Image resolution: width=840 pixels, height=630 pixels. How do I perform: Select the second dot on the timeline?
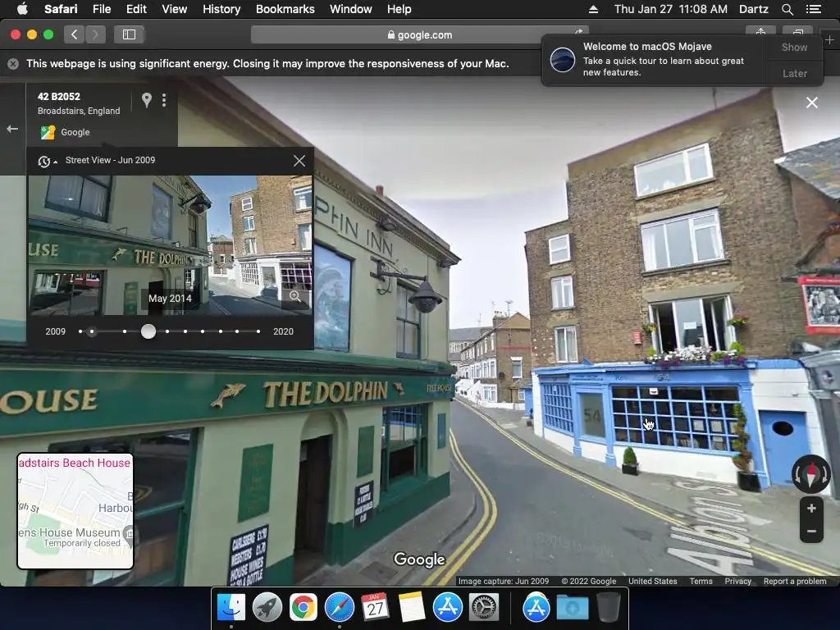tap(92, 331)
